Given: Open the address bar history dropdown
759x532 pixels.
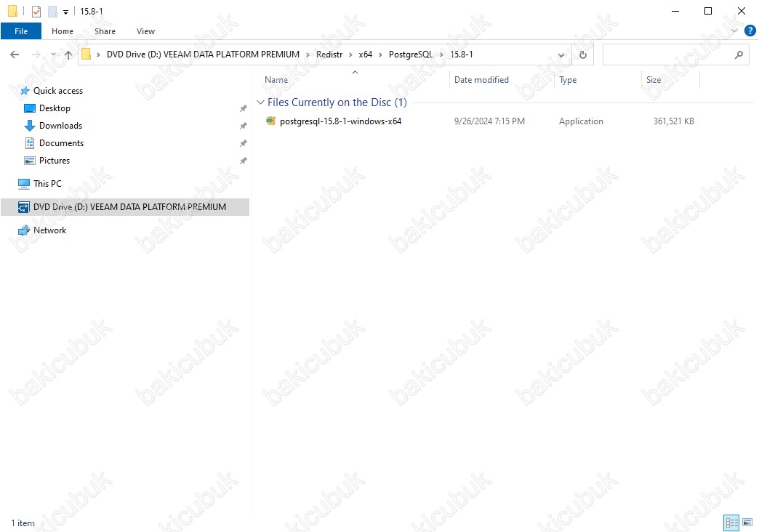Looking at the screenshot, I should (x=561, y=55).
